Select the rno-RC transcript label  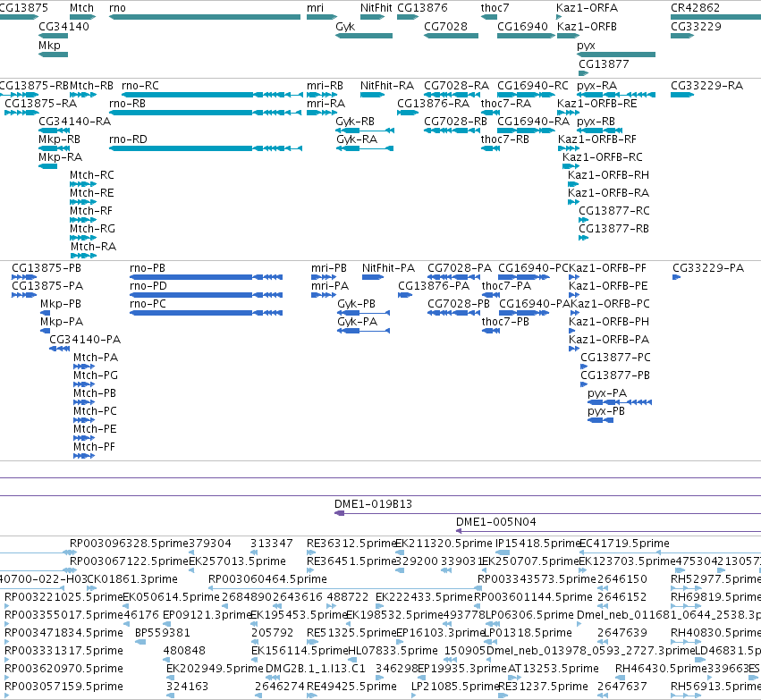[x=140, y=86]
